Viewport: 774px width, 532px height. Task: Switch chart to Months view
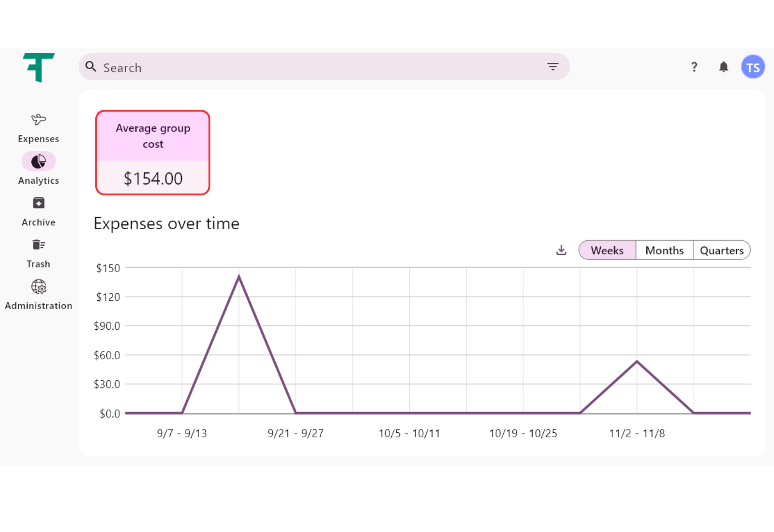coord(664,251)
